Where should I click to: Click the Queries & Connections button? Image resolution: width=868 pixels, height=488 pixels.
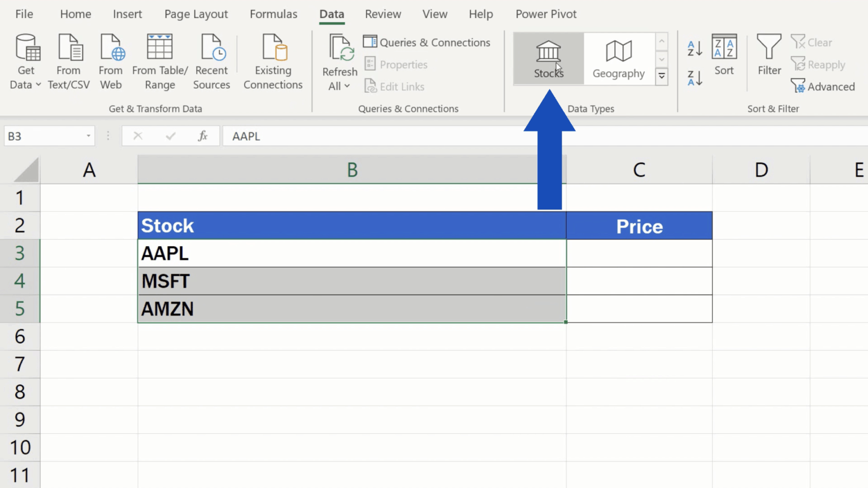click(427, 42)
